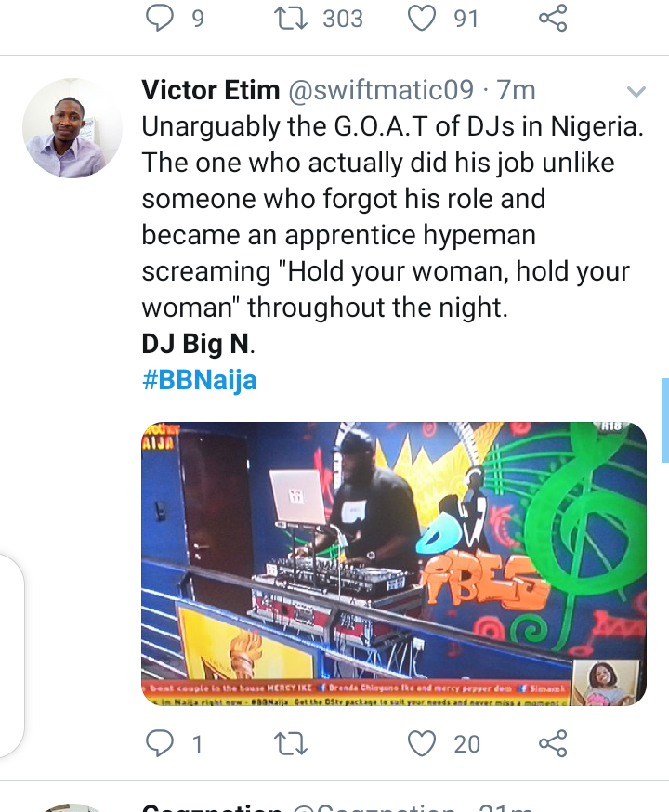
Task: Open the partially visible tweet at the bottom
Action: pyautogui.click(x=334, y=805)
